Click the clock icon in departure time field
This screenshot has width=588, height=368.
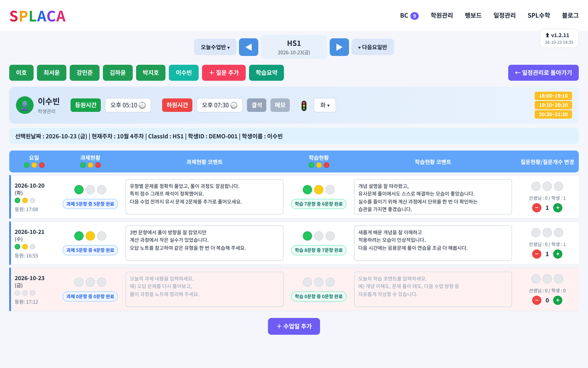[x=234, y=105]
